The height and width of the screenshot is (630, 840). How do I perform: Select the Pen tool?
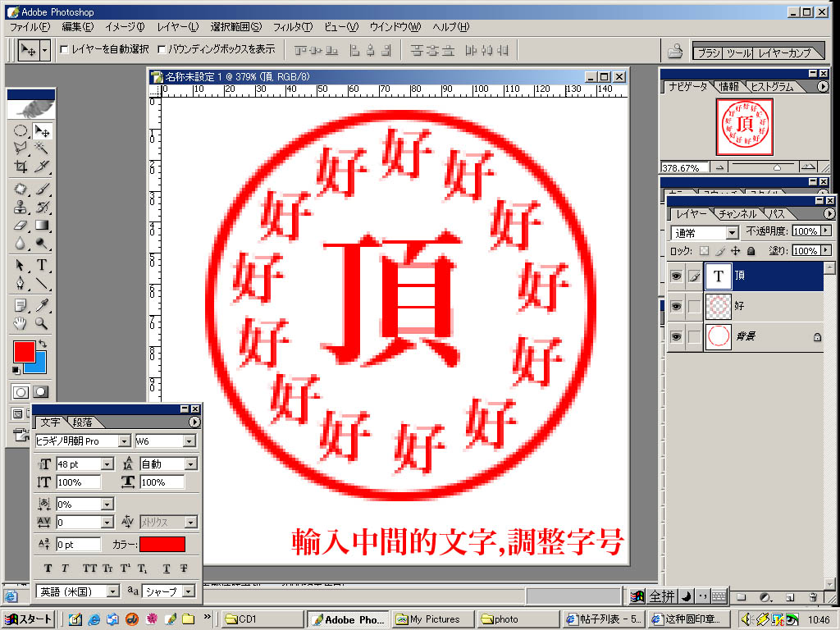pyautogui.click(x=21, y=283)
